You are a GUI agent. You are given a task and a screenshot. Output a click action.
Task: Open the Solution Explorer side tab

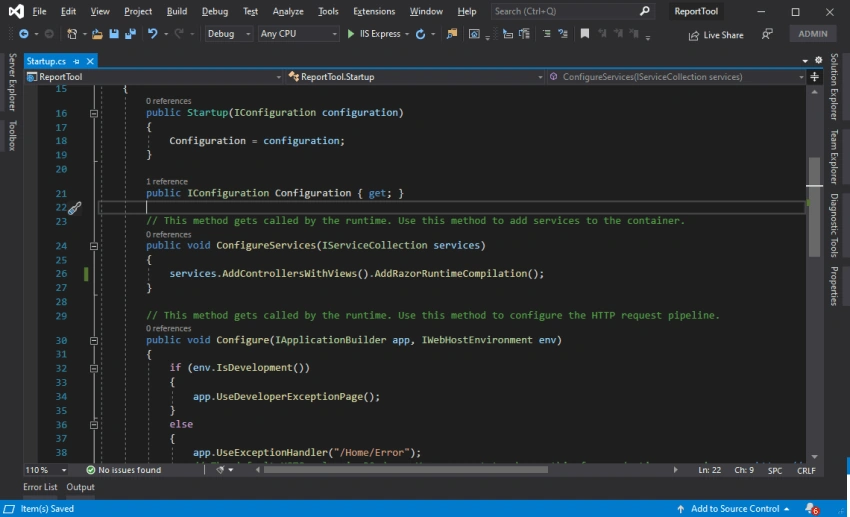click(x=834, y=87)
